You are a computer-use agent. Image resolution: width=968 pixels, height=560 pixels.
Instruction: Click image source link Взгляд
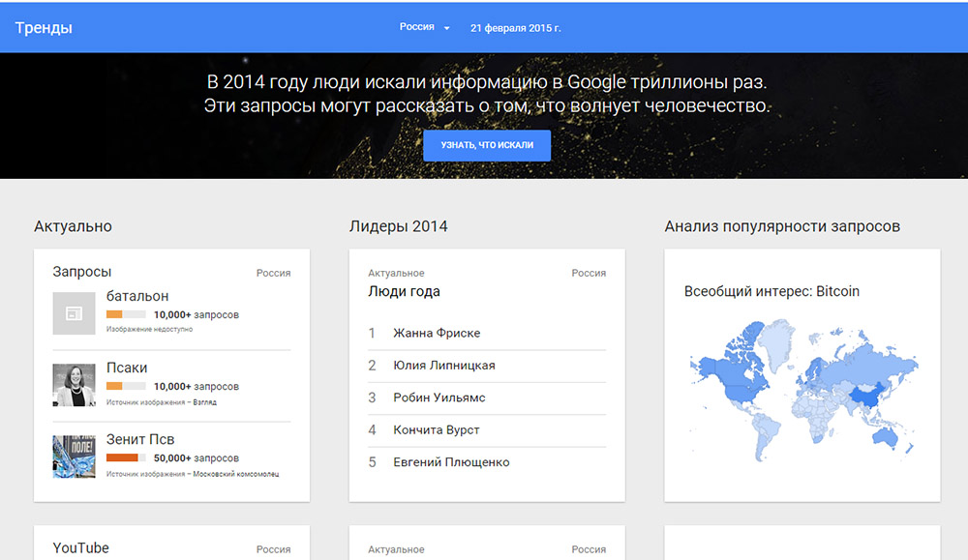pyautogui.click(x=204, y=402)
